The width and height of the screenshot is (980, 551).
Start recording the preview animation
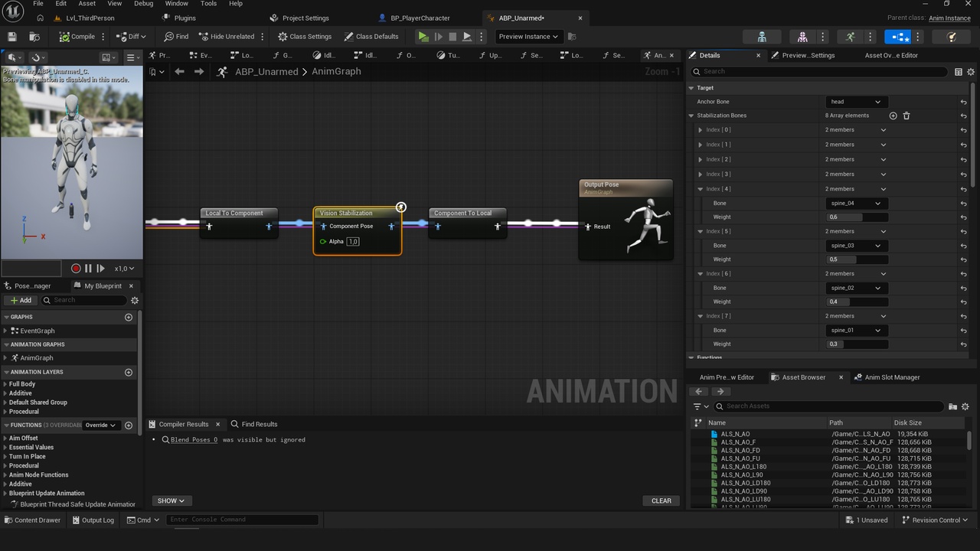click(x=76, y=269)
